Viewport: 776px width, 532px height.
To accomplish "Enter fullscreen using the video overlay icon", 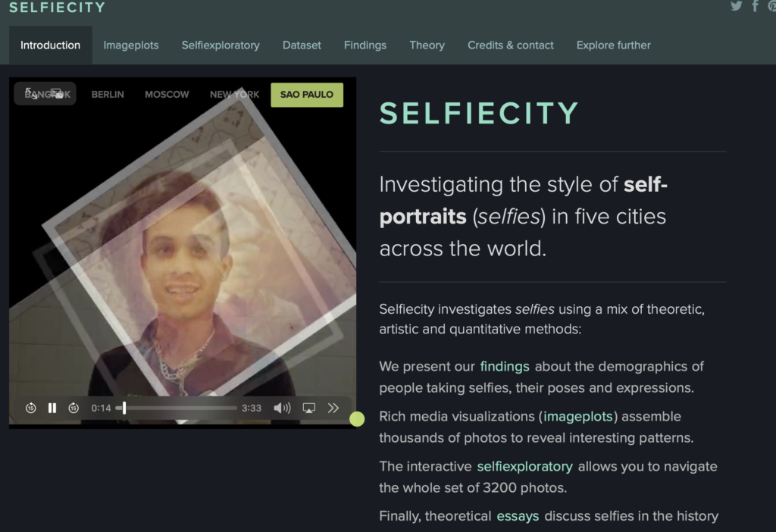I will [x=31, y=93].
